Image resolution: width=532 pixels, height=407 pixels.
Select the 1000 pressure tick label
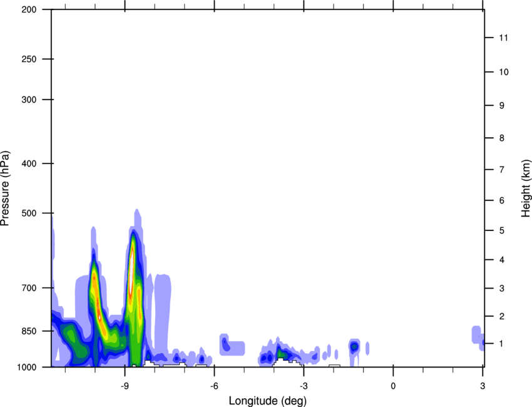(27, 368)
